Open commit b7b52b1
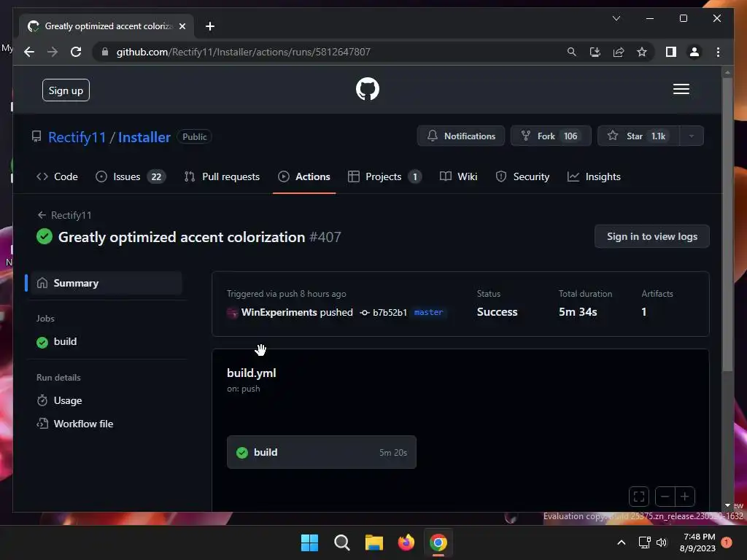Screen dimensions: 747x560 390,313
